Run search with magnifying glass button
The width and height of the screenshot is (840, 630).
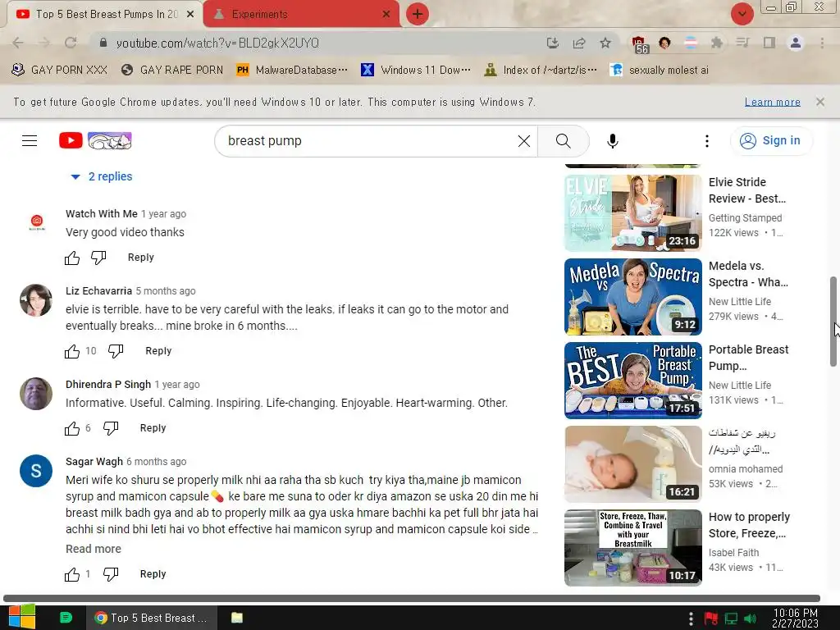[563, 141]
